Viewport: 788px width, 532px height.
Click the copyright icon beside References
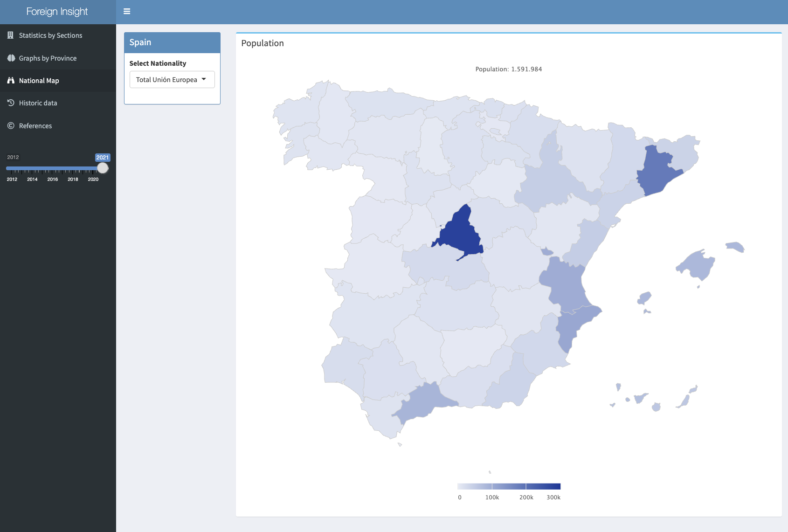pyautogui.click(x=11, y=126)
